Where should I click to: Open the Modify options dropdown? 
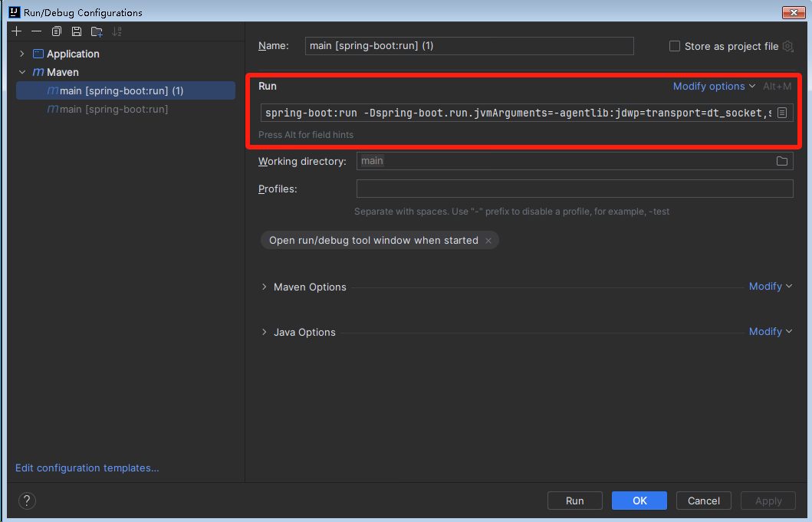point(714,87)
